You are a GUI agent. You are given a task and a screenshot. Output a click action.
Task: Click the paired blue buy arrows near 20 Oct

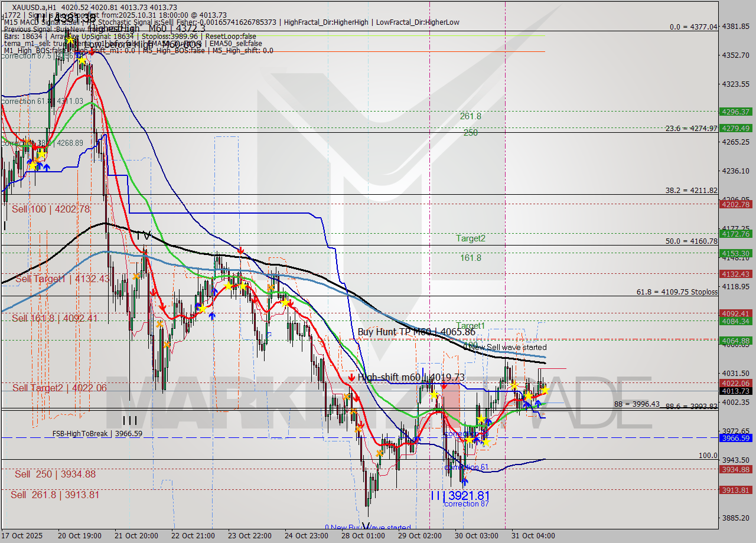pos(43,166)
